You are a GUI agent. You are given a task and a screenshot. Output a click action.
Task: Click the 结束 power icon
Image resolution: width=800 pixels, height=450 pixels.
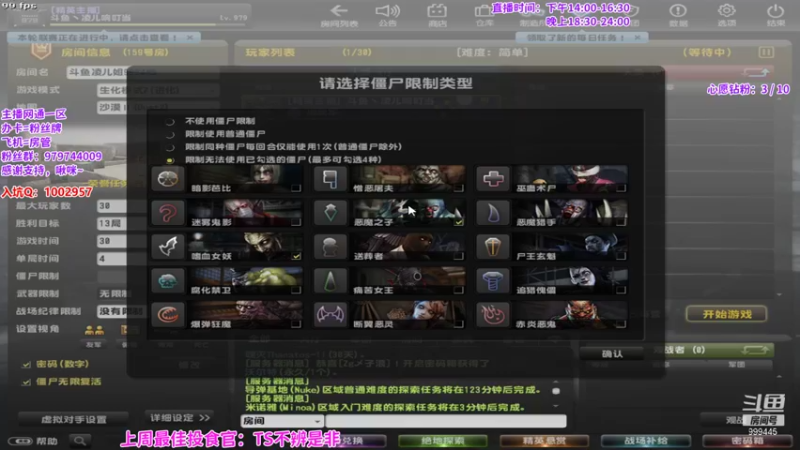pyautogui.click(x=775, y=10)
